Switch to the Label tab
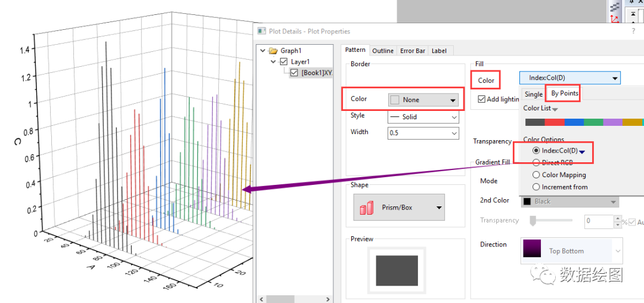This screenshot has width=644, height=303. pos(439,51)
